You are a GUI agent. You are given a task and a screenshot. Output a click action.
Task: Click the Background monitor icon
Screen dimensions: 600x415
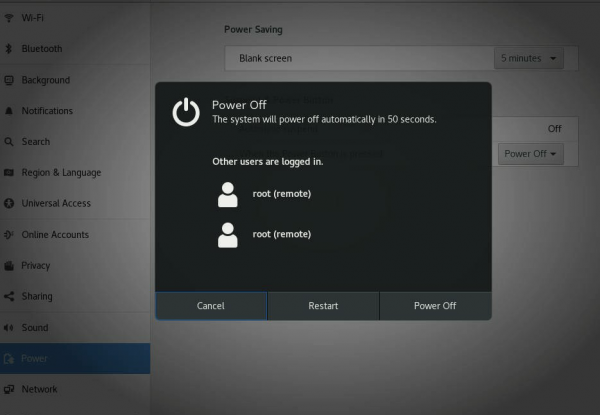[9, 80]
